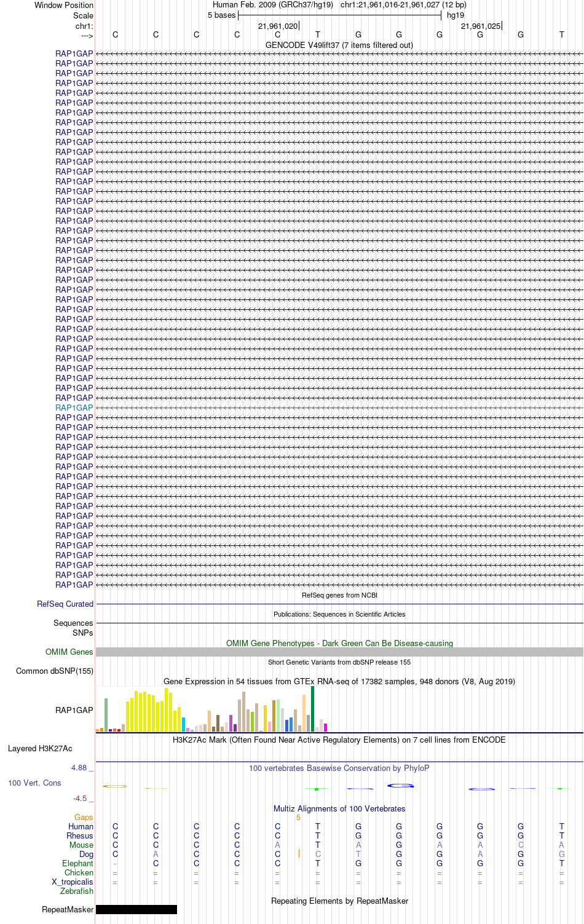This screenshot has width=584, height=924.
Task: Click the black RepeatMasker repeat block
Action: tap(136, 909)
